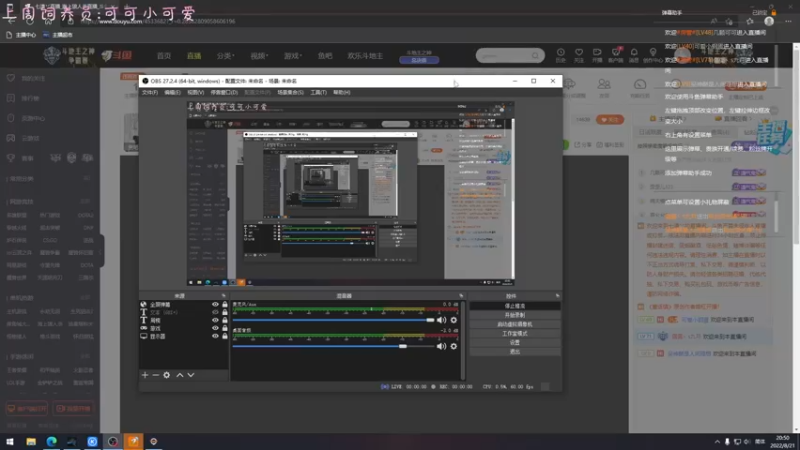Open 欢乐斗地主 link in Douyu navigation
Viewport: 800px width, 450px height.
[x=365, y=56]
